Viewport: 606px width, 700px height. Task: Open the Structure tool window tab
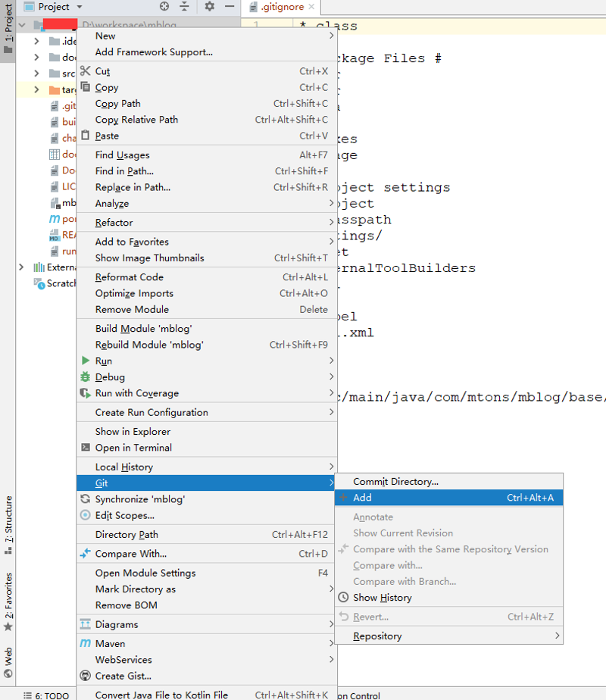pyautogui.click(x=8, y=525)
